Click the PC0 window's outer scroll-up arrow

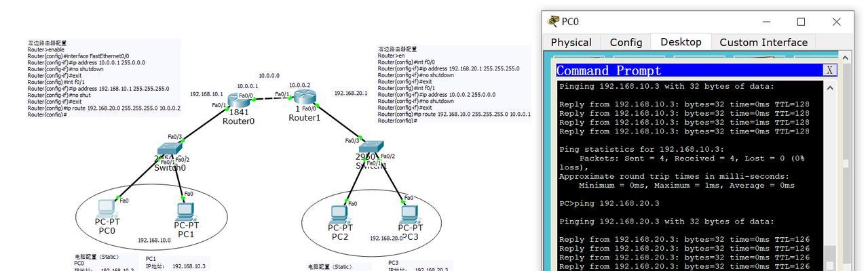846,58
